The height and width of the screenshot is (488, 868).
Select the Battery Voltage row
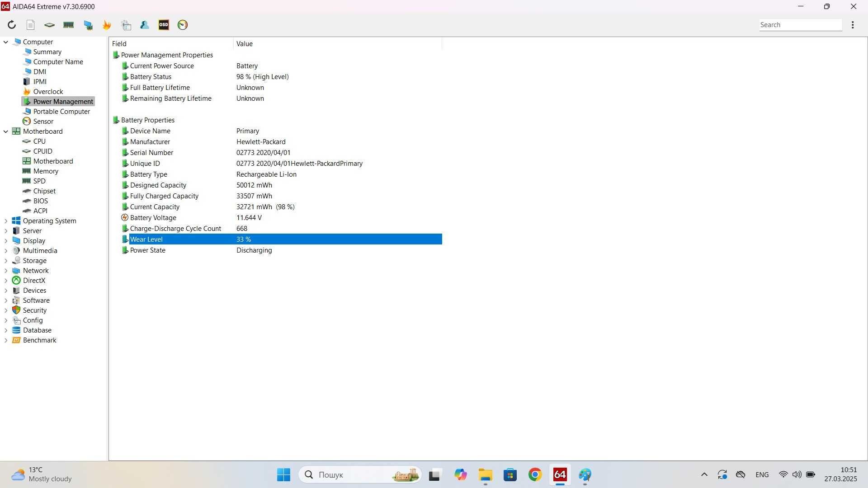click(x=281, y=218)
